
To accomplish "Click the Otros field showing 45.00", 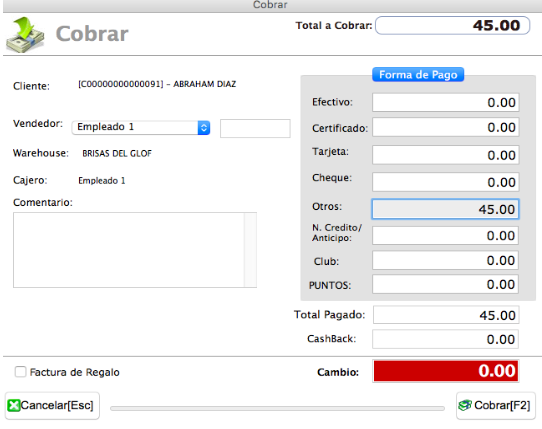I will [x=446, y=209].
